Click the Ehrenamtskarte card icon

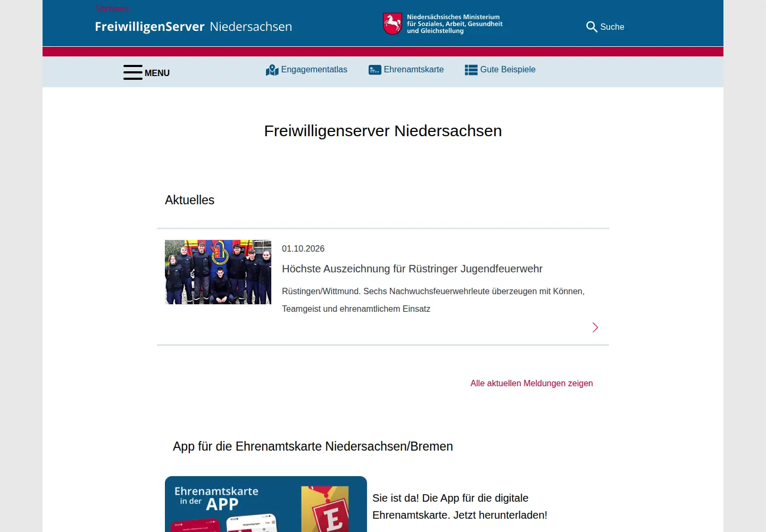tap(375, 70)
